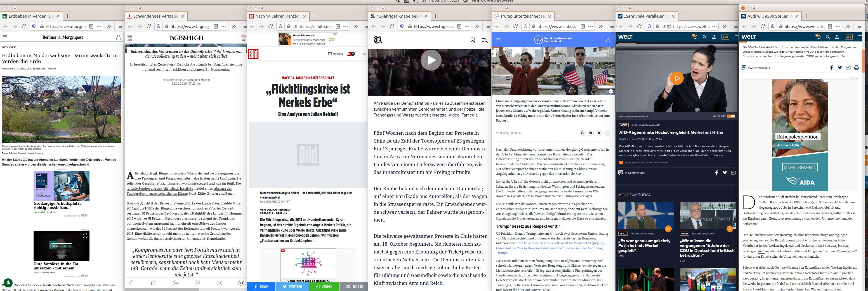Expand toolbar overflow chevron in Tages-Anzeiger window
The image size is (868, 291).
[477, 26]
